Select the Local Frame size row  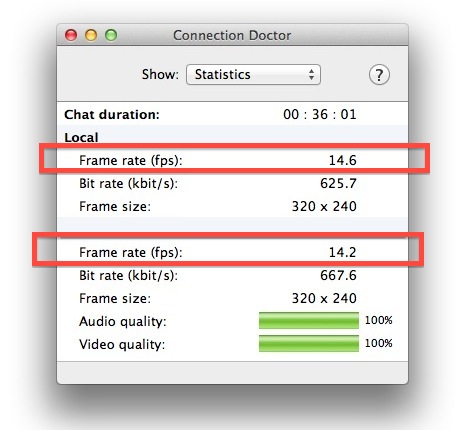(232, 206)
